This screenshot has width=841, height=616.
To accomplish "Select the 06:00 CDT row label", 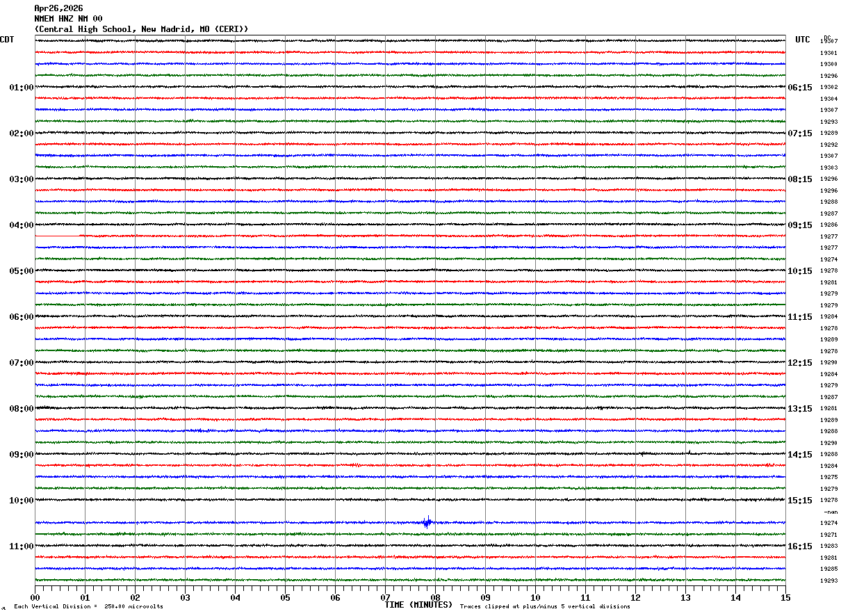I will 22,317.
